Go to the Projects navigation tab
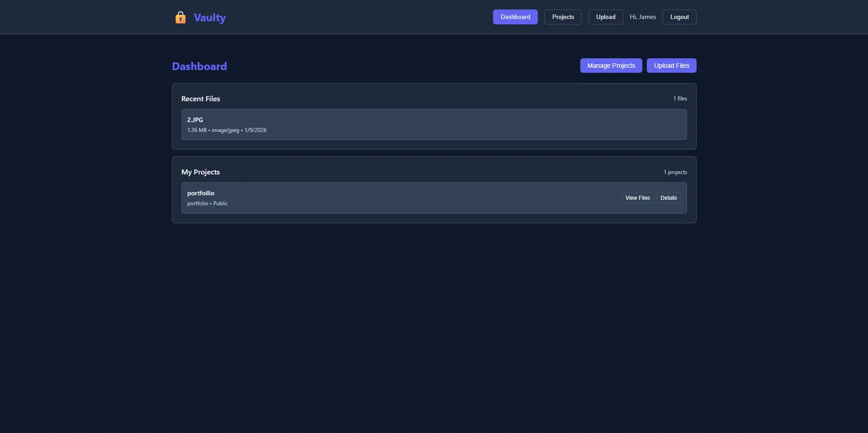 pos(563,17)
